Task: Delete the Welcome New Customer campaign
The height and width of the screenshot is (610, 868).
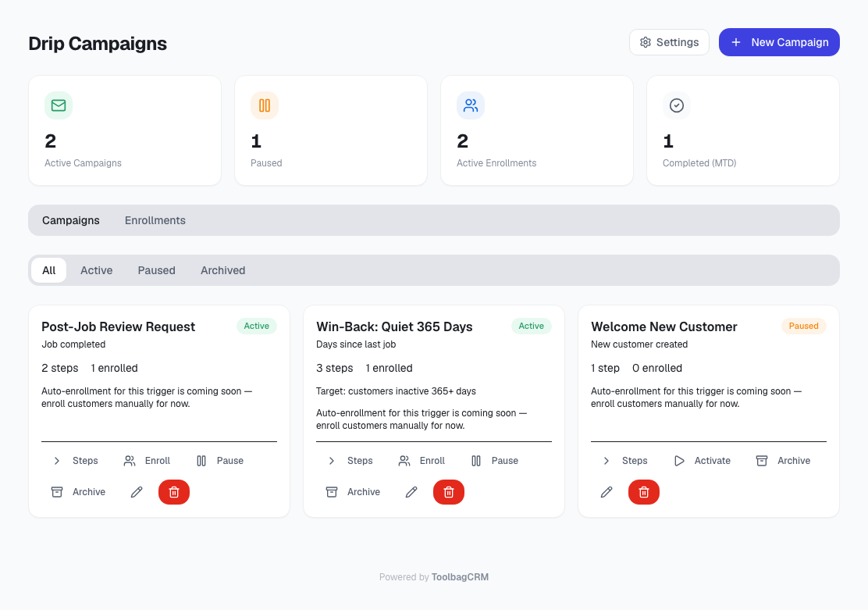Action: click(644, 492)
